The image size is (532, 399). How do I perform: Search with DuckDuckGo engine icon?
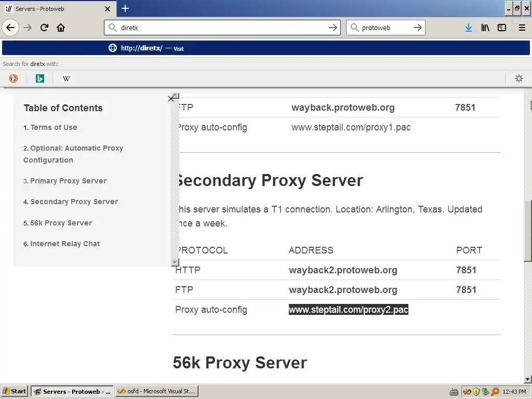(x=14, y=78)
